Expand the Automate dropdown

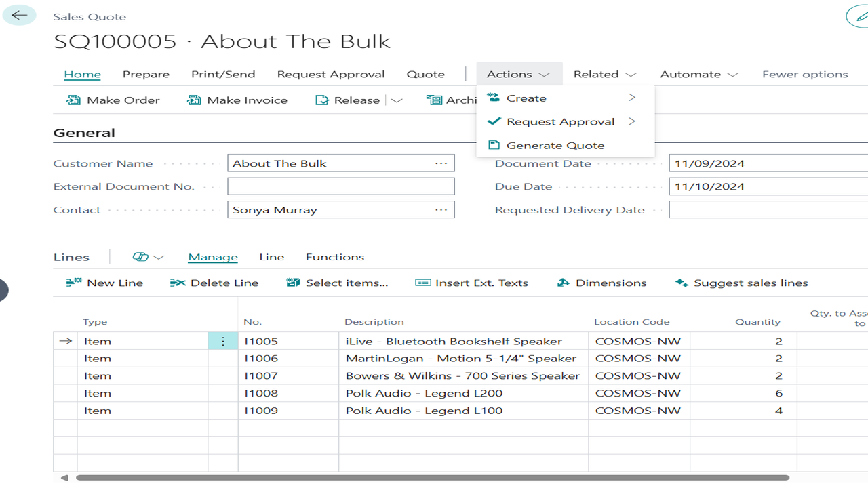(699, 74)
